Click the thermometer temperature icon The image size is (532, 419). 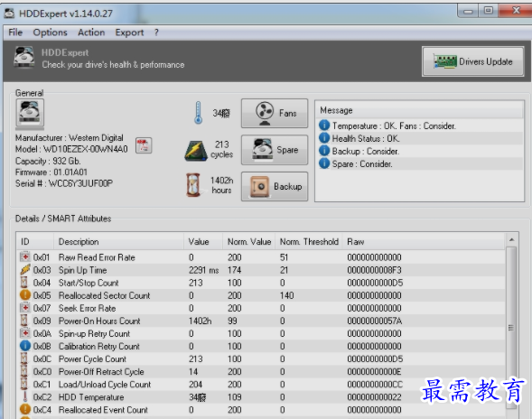[x=198, y=113]
